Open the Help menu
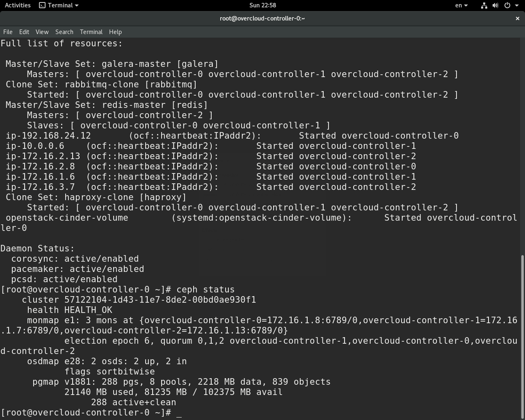The height and width of the screenshot is (420, 525). pos(115,32)
